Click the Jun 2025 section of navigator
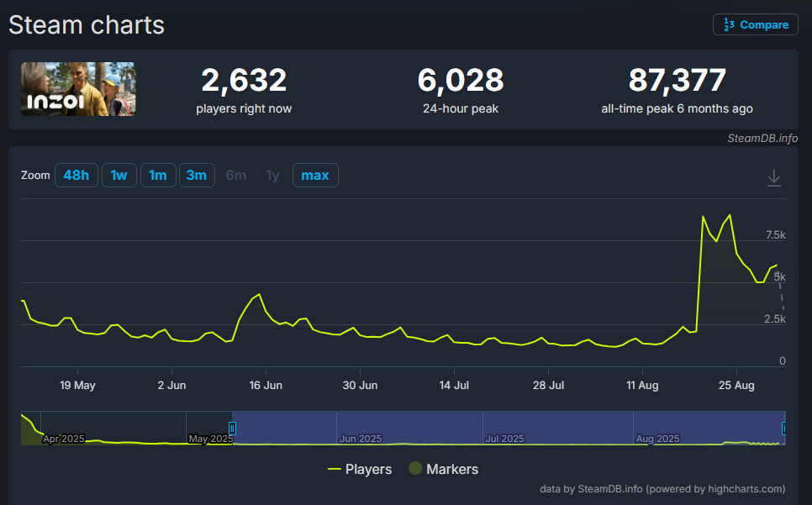Image resolution: width=812 pixels, height=505 pixels. [x=361, y=439]
